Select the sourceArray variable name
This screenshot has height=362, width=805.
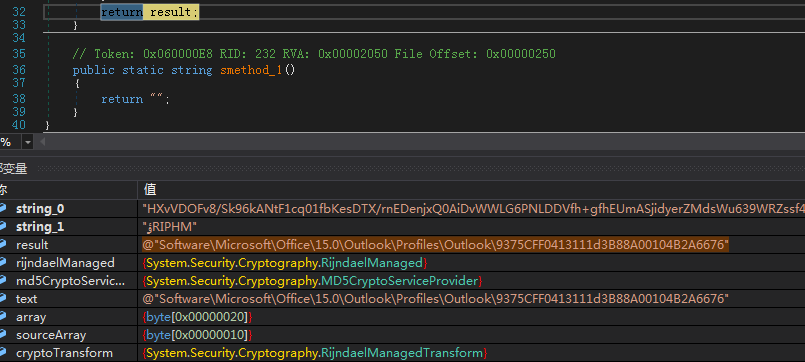pyautogui.click(x=51, y=335)
